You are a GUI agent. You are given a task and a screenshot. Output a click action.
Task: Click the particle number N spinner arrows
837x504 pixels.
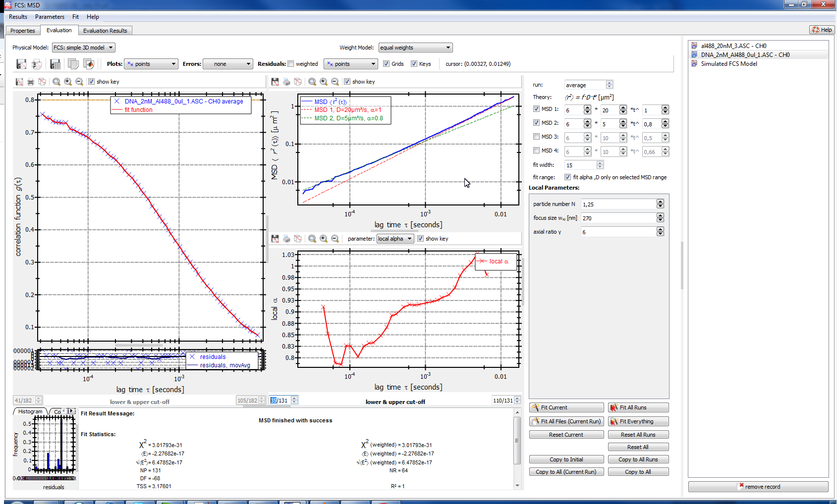[660, 204]
